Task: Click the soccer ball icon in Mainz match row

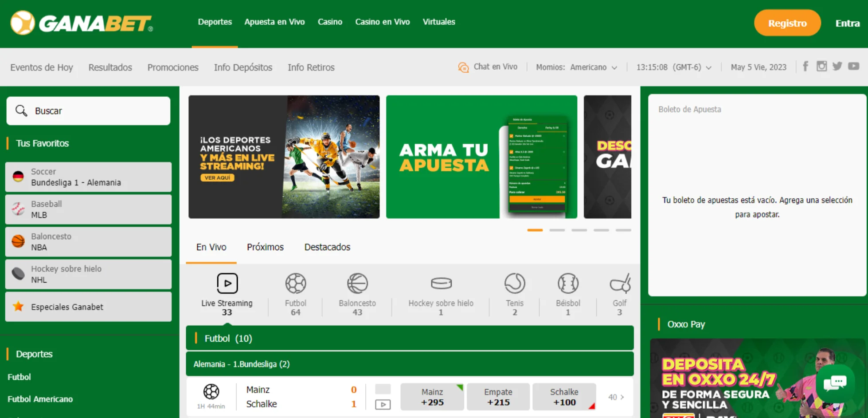Action: 211,391
